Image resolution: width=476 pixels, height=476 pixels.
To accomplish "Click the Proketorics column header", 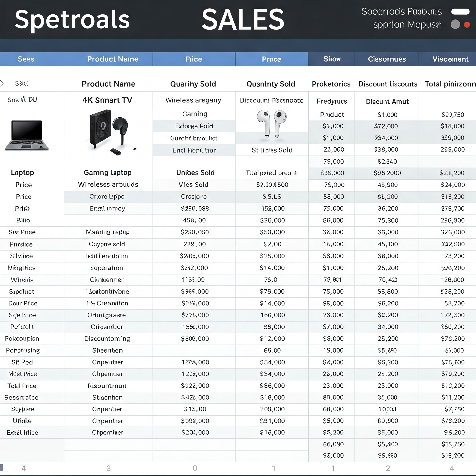I will [331, 84].
